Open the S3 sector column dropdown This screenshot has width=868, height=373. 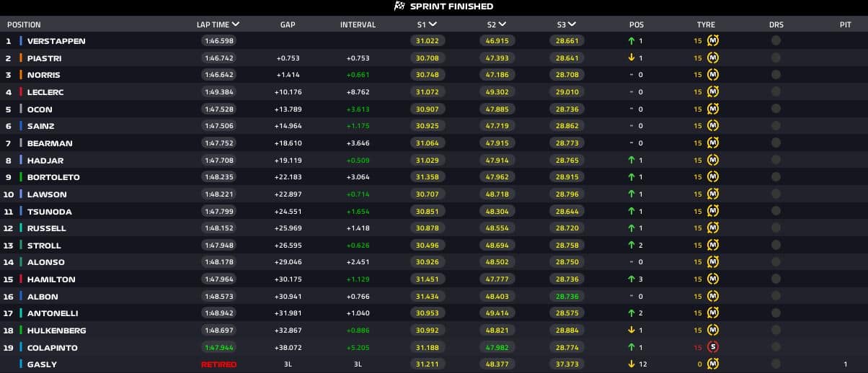572,24
